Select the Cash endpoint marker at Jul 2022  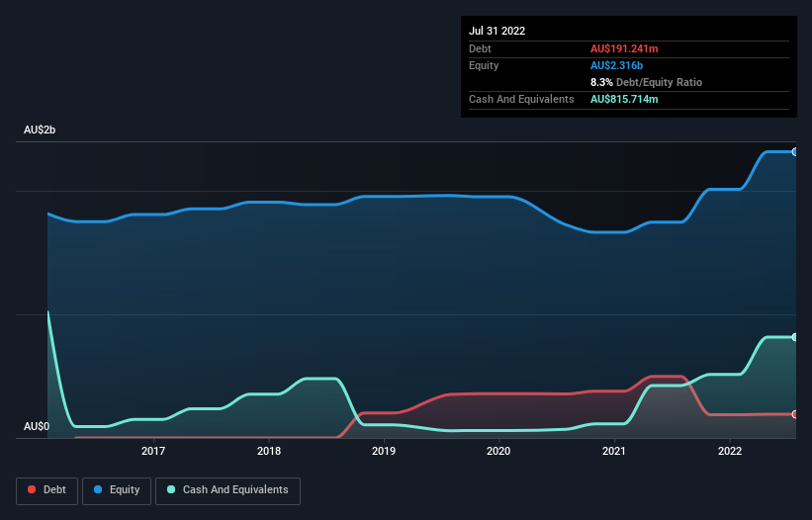pyautogui.click(x=795, y=337)
